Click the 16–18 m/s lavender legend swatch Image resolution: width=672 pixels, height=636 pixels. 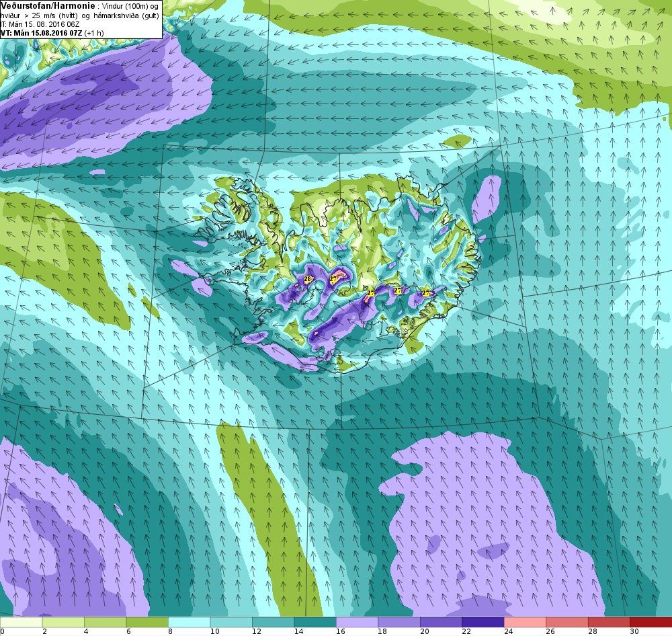pyautogui.click(x=357, y=622)
